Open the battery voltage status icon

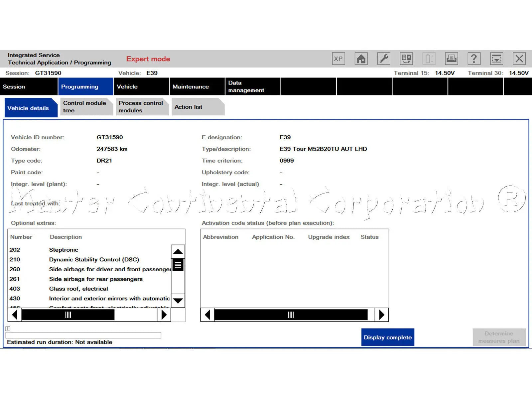pyautogui.click(x=429, y=59)
